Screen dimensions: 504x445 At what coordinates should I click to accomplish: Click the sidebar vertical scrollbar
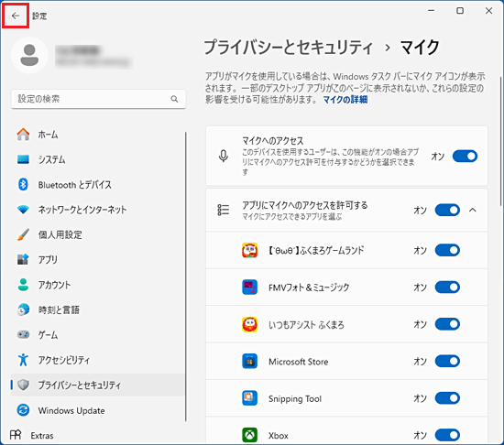pos(186,277)
